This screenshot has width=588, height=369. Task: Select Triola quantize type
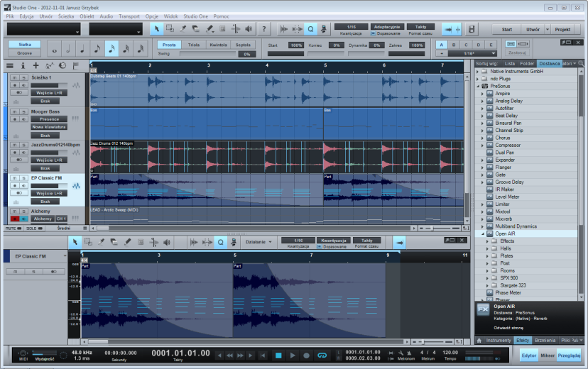[193, 45]
